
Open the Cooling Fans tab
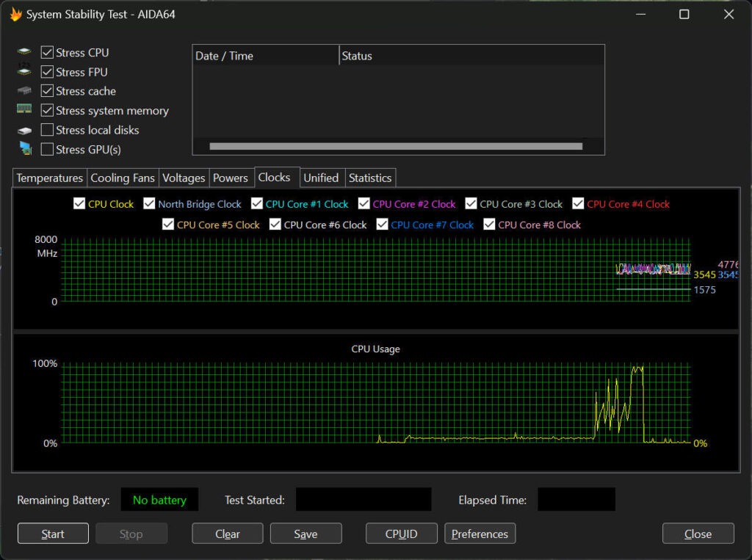pos(123,178)
